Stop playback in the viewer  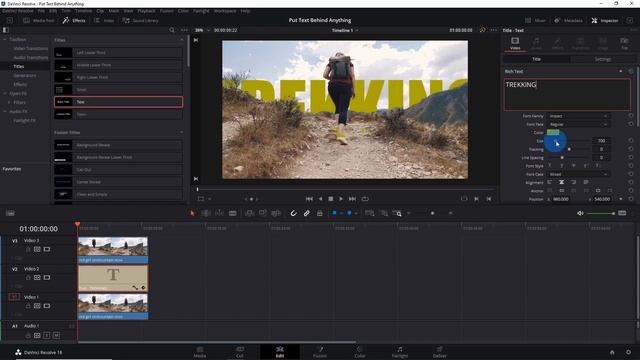(331, 199)
